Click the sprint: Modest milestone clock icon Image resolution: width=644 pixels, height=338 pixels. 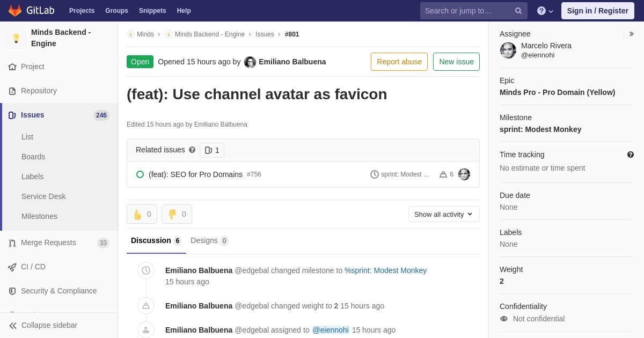[375, 174]
